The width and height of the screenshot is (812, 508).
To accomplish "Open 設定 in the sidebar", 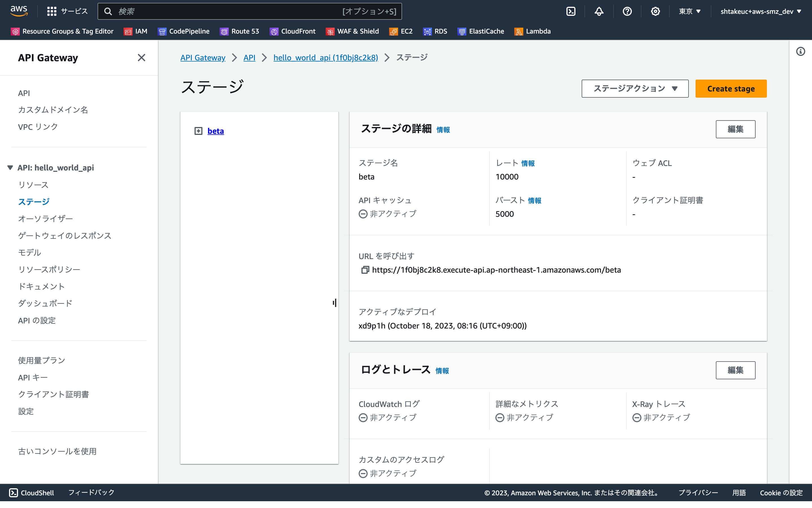I will tap(26, 411).
